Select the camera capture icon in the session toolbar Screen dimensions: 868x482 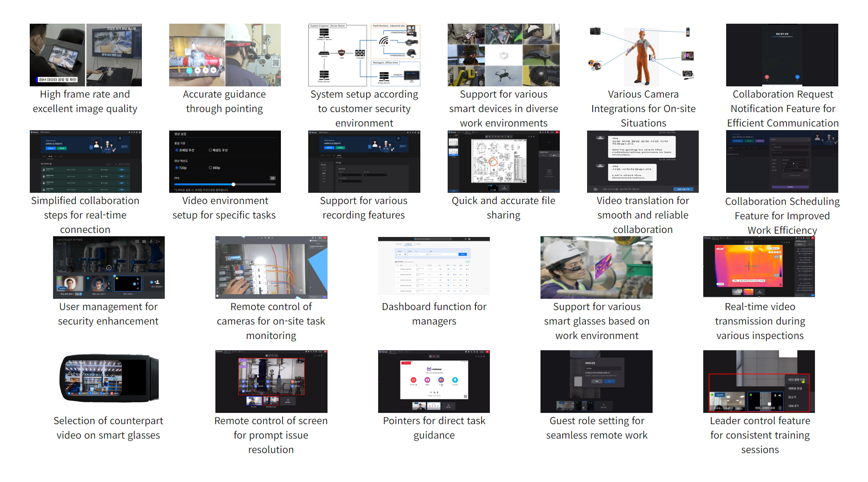(x=144, y=241)
